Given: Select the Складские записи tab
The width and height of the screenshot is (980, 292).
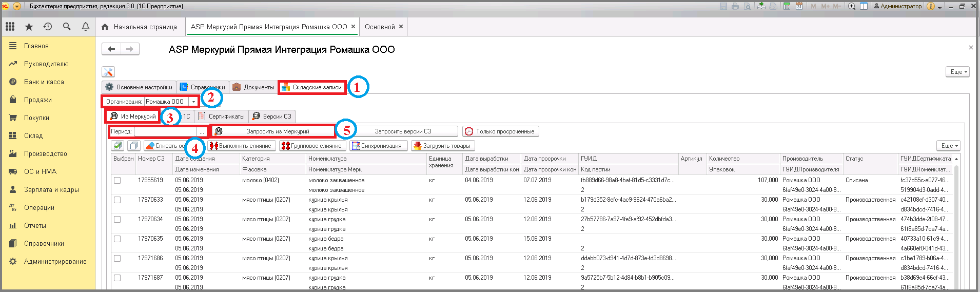Looking at the screenshot, I should [x=312, y=87].
